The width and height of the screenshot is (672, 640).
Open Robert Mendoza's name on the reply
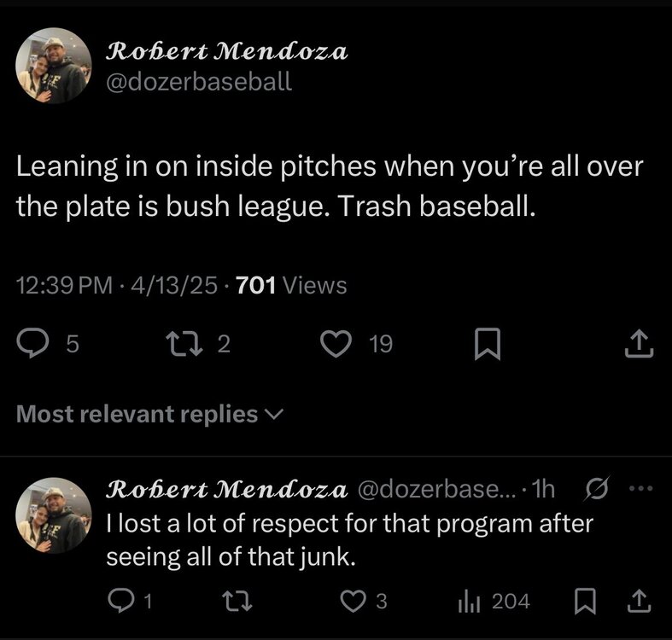click(226, 490)
